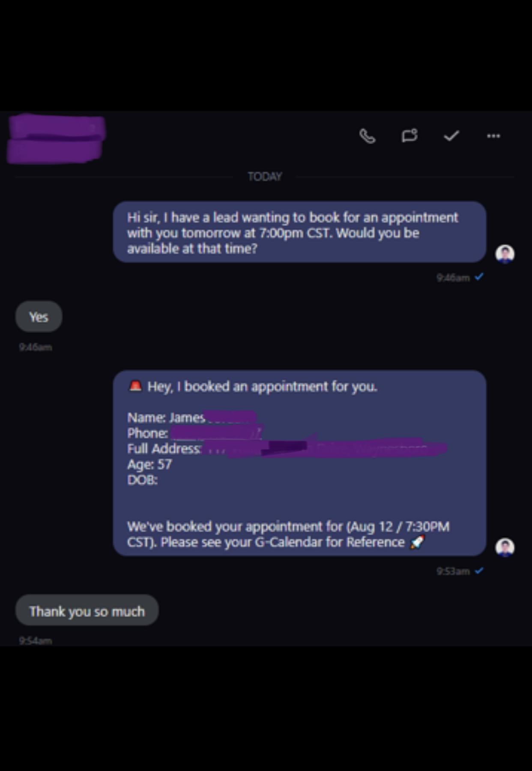This screenshot has width=532, height=771.
Task: Click the red siren emoji
Action: click(x=135, y=386)
